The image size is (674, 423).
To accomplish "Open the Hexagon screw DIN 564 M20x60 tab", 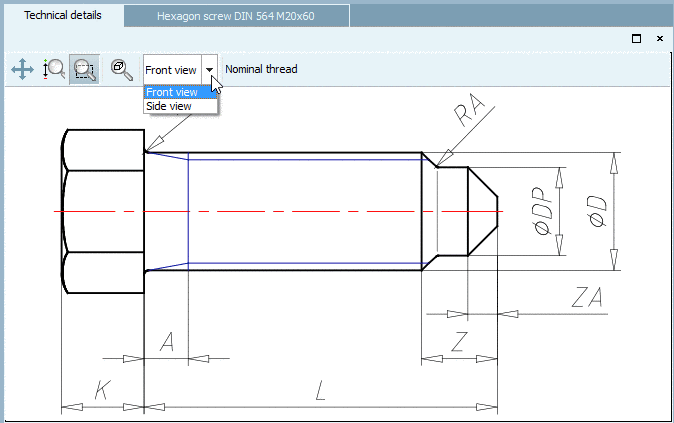I will click(236, 16).
